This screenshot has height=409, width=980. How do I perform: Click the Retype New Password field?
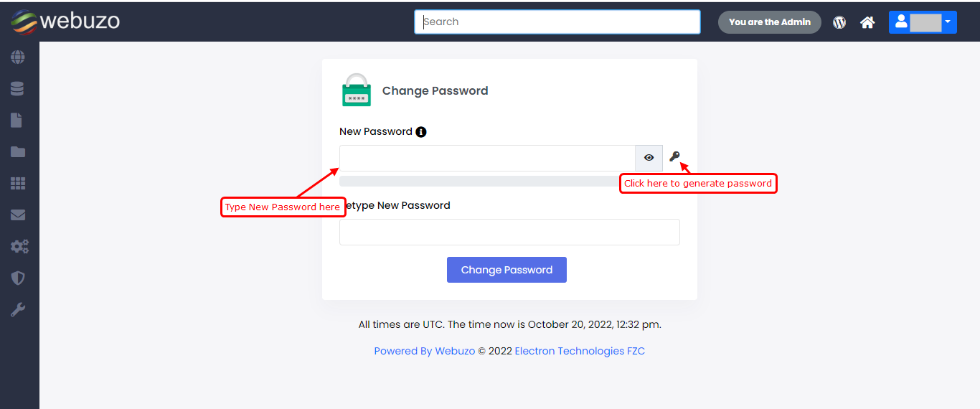(x=509, y=232)
